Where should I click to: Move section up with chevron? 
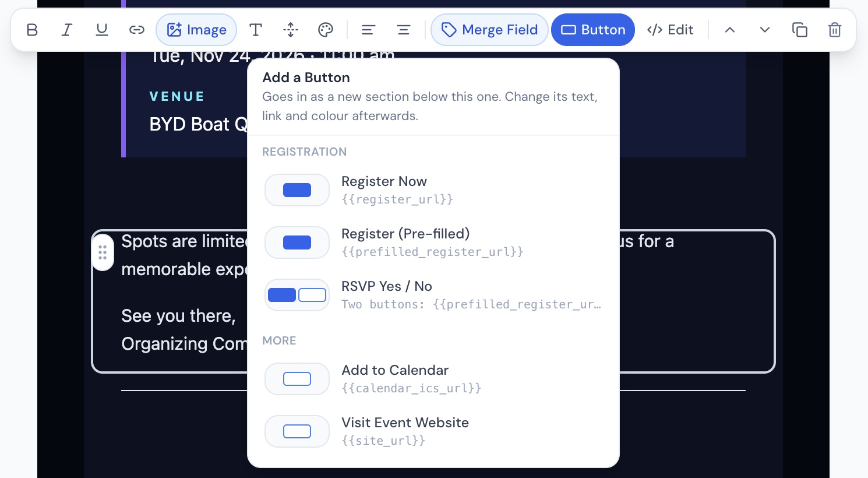point(730,30)
